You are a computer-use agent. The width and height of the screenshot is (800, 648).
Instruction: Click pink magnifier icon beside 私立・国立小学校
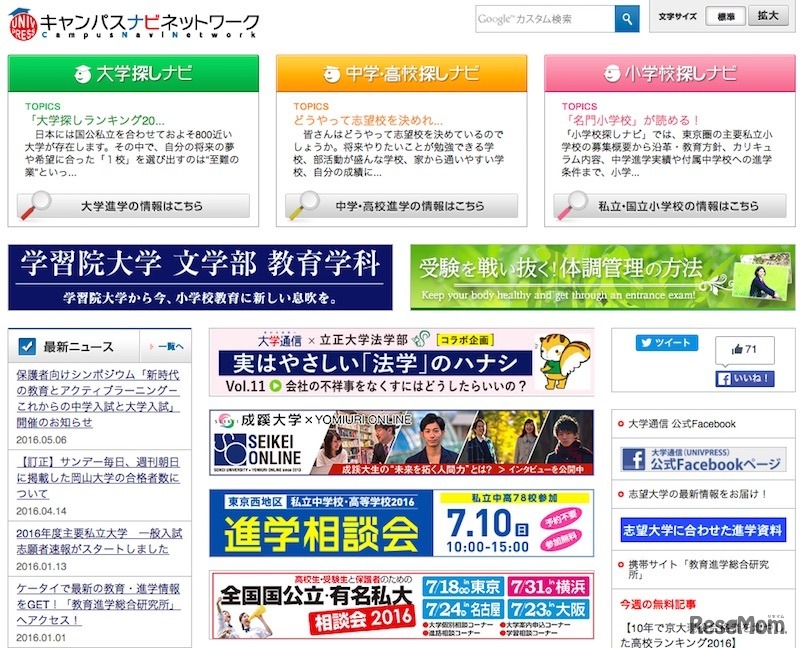[572, 205]
